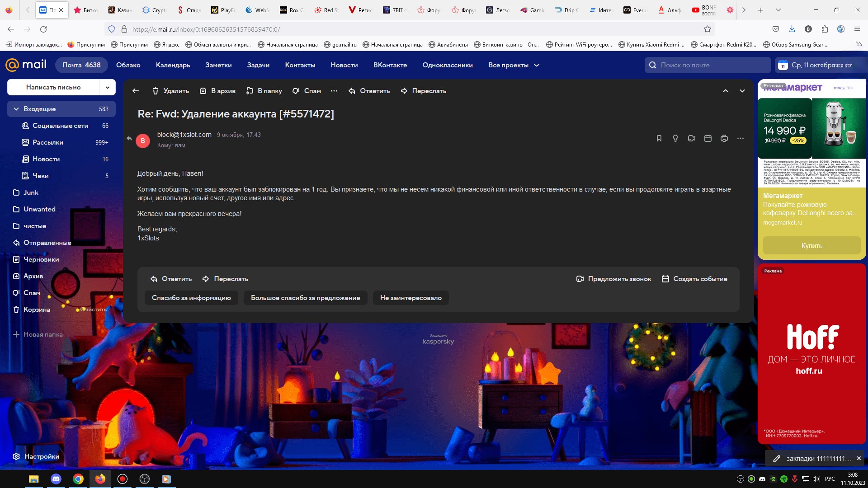Click the lightbulb icon in the email header
Screen dimensions: 868x488
click(x=675, y=138)
